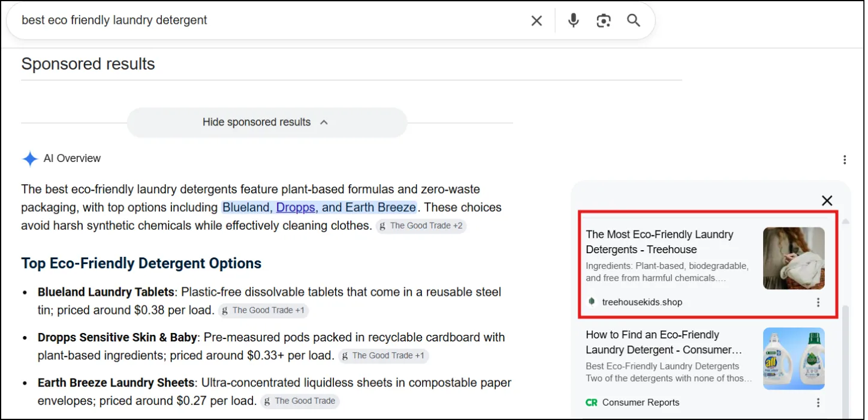Collapse sponsored results with the Hide button
868x420 pixels.
(x=267, y=122)
